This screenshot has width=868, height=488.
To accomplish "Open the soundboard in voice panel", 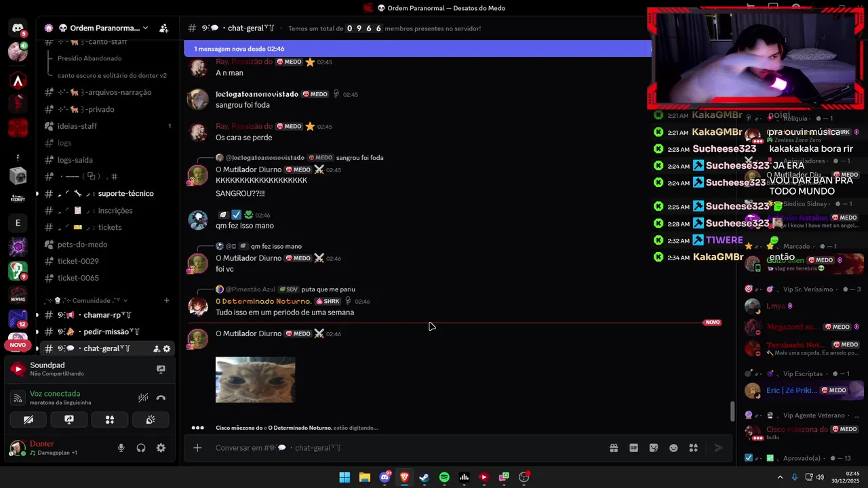I will click(151, 420).
